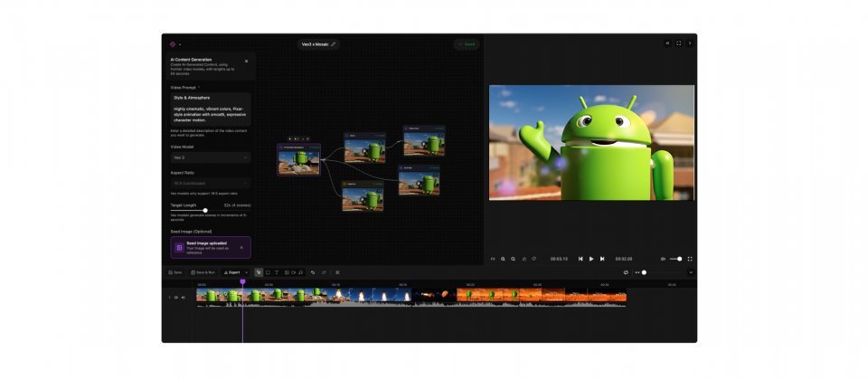The width and height of the screenshot is (868, 380).
Task: Click the Export button
Action: click(x=232, y=272)
